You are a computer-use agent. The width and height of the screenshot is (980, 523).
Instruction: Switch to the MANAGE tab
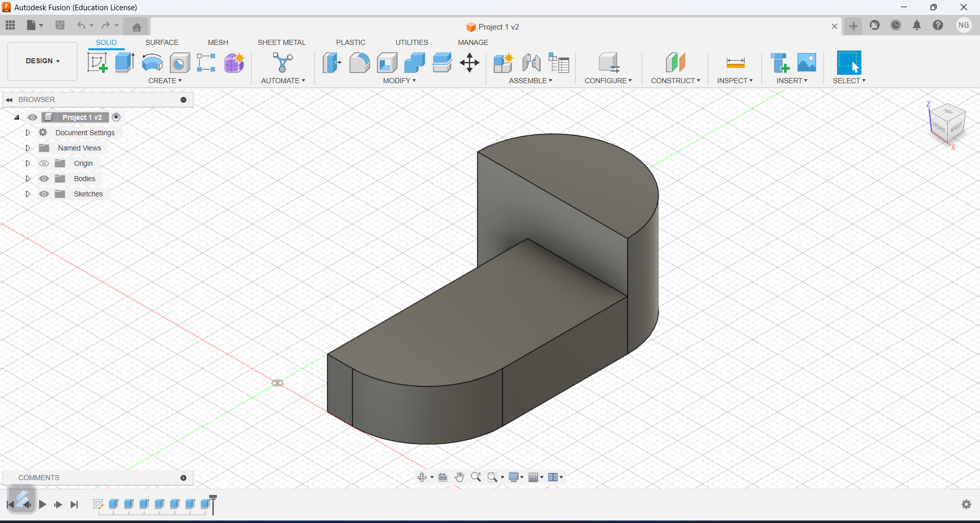click(473, 42)
